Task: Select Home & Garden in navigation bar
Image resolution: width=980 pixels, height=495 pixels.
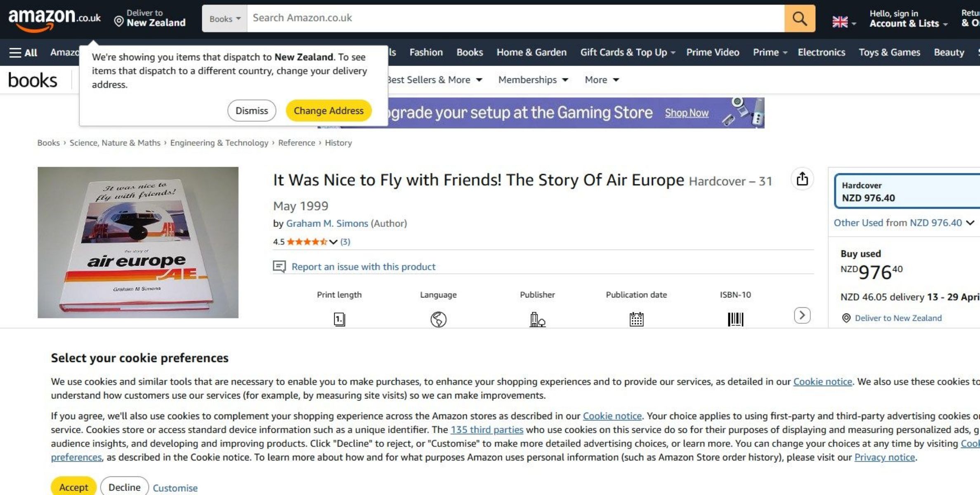Action: coord(531,52)
